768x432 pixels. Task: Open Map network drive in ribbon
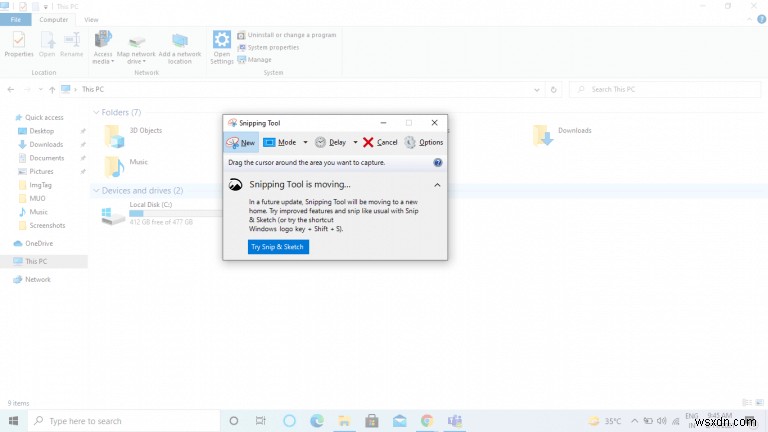[x=136, y=48]
